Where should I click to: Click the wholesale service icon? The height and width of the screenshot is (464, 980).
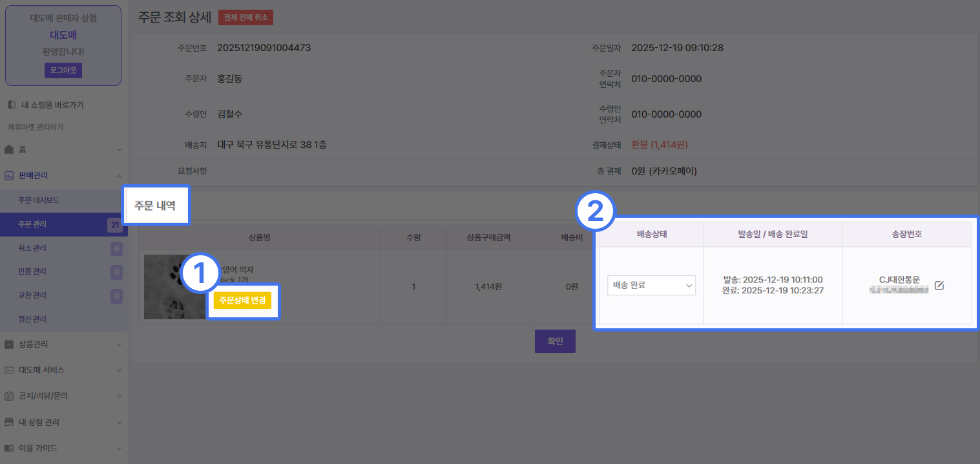click(9, 370)
